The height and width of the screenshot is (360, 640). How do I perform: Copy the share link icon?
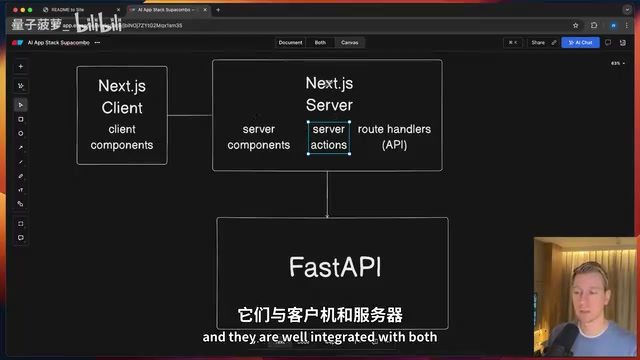(x=554, y=42)
